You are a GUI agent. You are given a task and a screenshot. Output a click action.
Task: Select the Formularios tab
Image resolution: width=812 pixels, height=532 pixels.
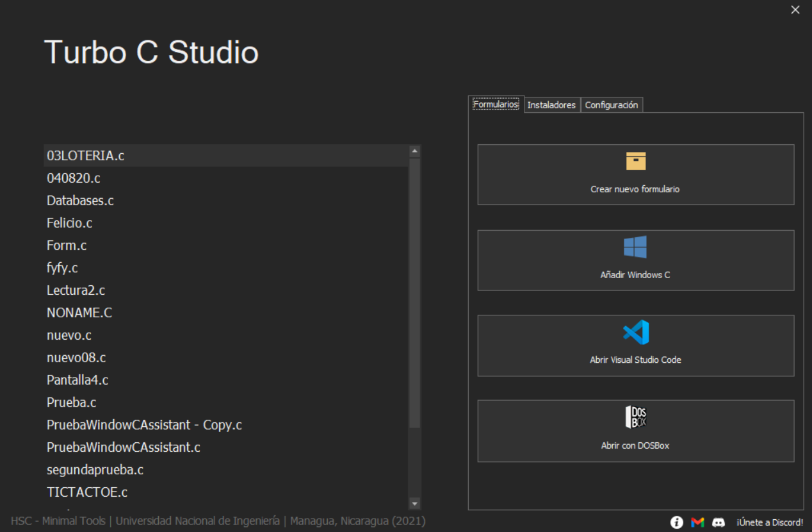coord(496,103)
